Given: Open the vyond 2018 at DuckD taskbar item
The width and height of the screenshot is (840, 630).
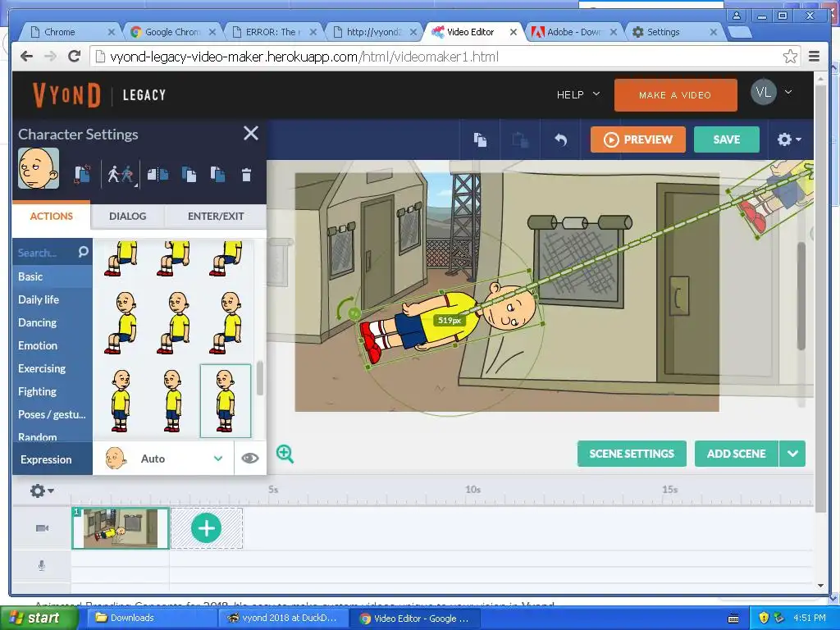Looking at the screenshot, I should click(283, 619).
